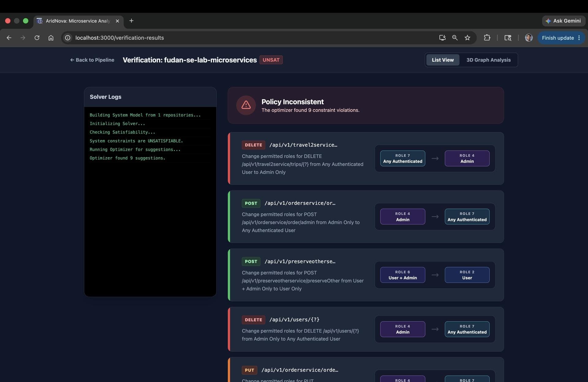Click Role 7 Any Authenticated in users DELETE card
The height and width of the screenshot is (382, 588).
(467, 329)
